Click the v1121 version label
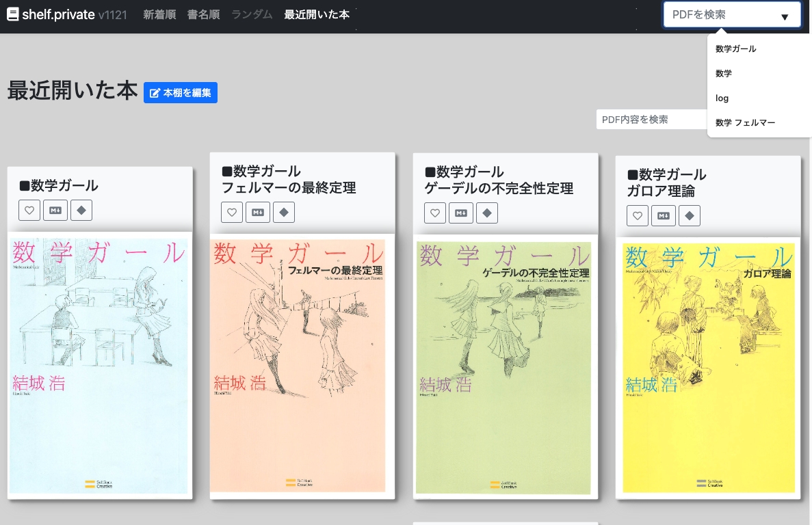Viewport: 812px width, 525px height. click(112, 15)
